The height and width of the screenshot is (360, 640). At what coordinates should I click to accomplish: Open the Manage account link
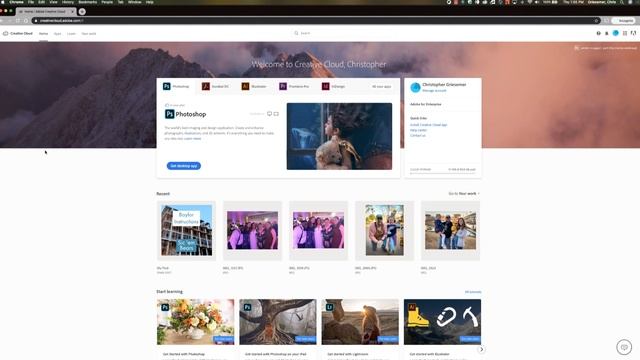click(x=434, y=91)
